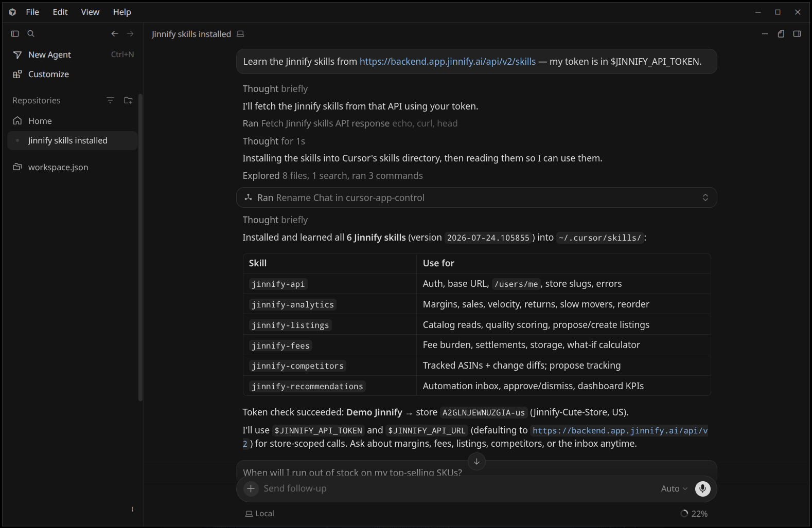Open the workspace.json repository

point(73,167)
